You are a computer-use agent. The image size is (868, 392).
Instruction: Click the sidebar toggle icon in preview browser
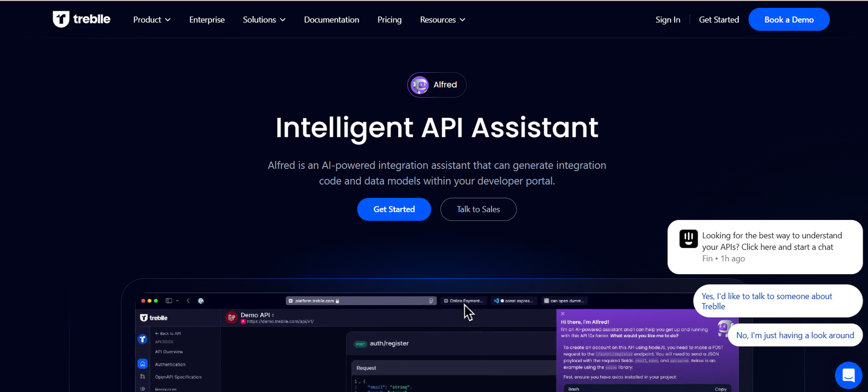(169, 301)
